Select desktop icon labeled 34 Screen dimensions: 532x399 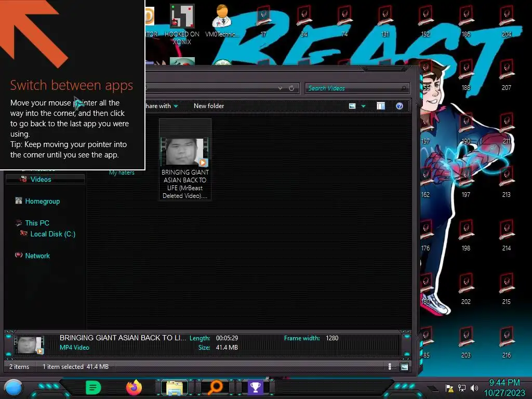(304, 21)
